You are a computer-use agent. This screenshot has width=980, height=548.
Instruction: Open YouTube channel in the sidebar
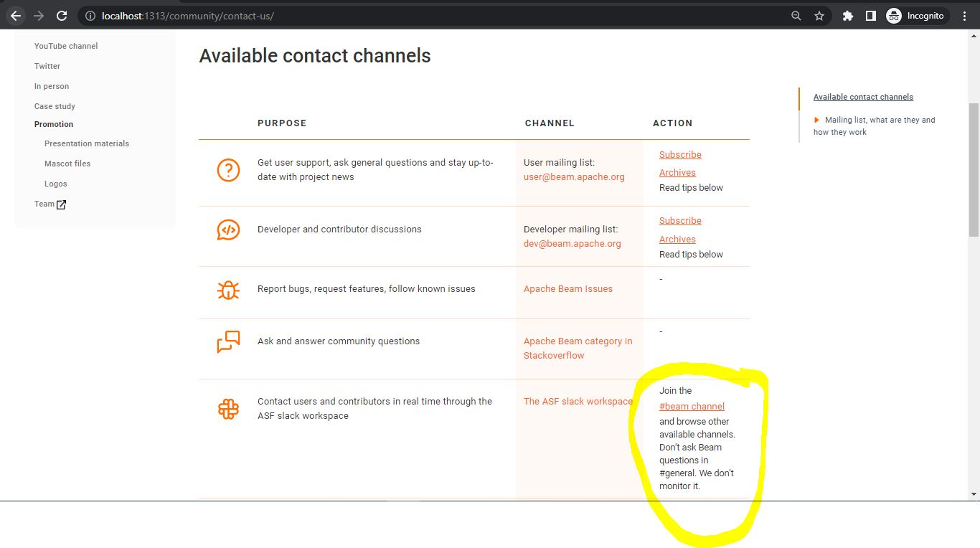66,46
